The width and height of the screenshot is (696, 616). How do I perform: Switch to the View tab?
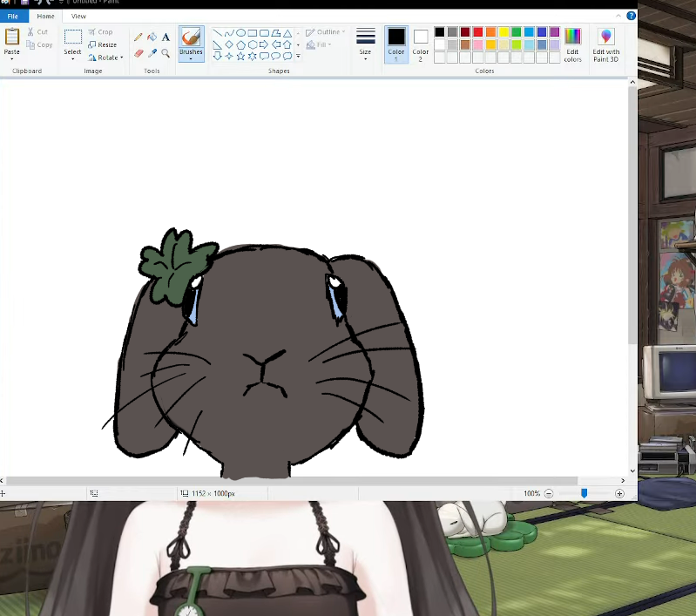tap(78, 16)
